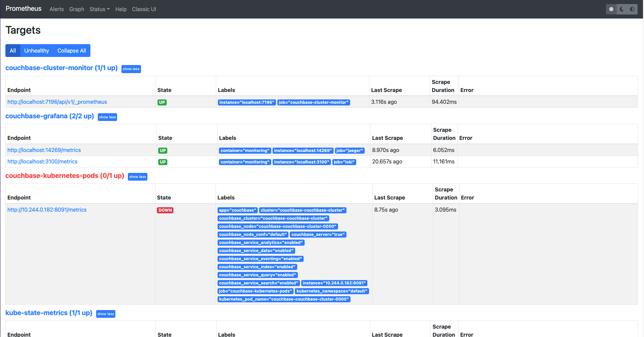Viewport: 644px width, 337px height.
Task: Click container="monitoring" label in jaeger row
Action: 245,151
